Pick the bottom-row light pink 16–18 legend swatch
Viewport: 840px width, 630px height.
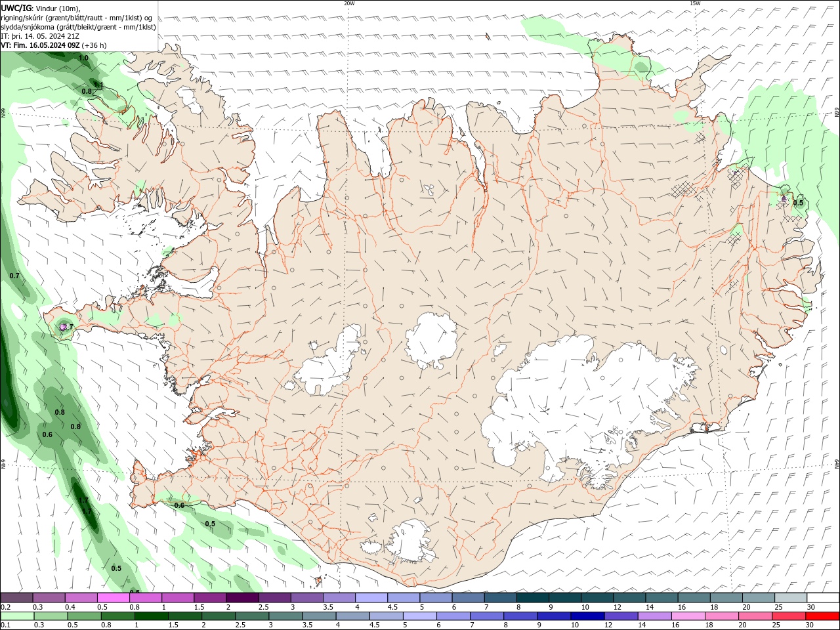(688, 616)
